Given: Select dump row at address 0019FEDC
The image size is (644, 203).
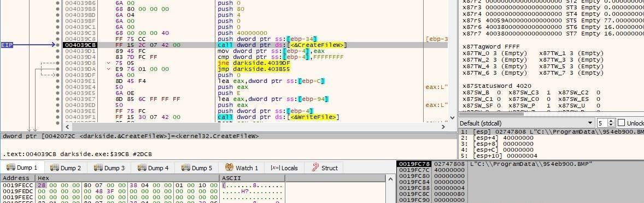Looking at the screenshot, I should [x=143, y=191].
